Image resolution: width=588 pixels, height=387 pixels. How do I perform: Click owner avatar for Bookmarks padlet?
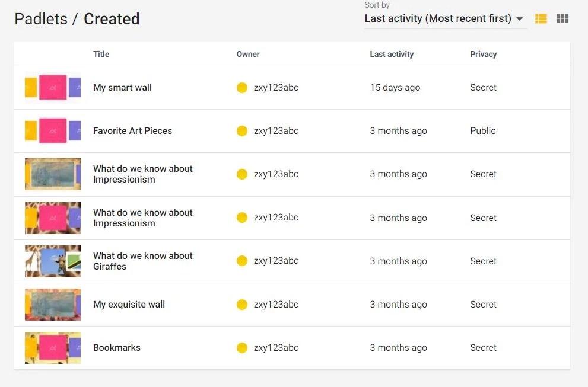pos(242,348)
